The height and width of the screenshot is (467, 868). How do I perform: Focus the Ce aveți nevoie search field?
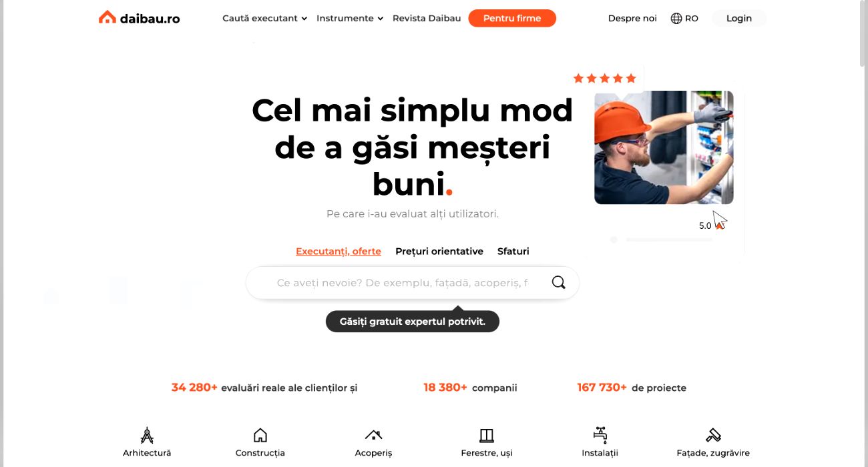(x=402, y=283)
